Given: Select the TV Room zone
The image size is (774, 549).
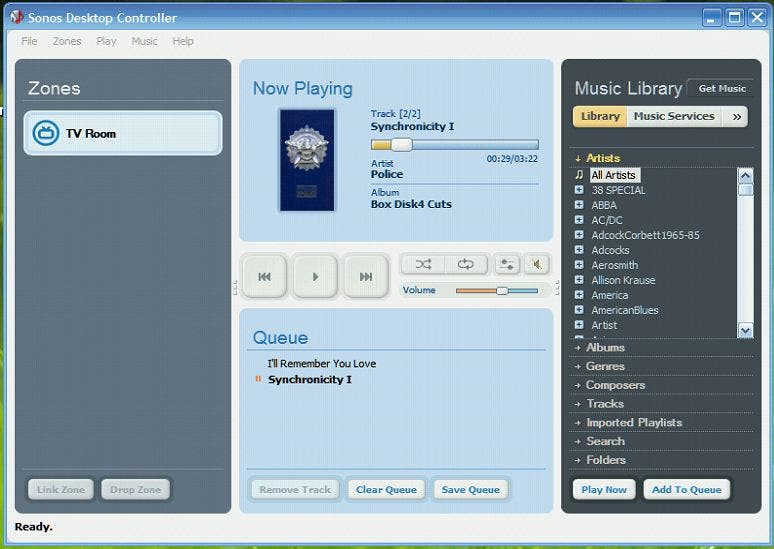Looking at the screenshot, I should [x=123, y=133].
